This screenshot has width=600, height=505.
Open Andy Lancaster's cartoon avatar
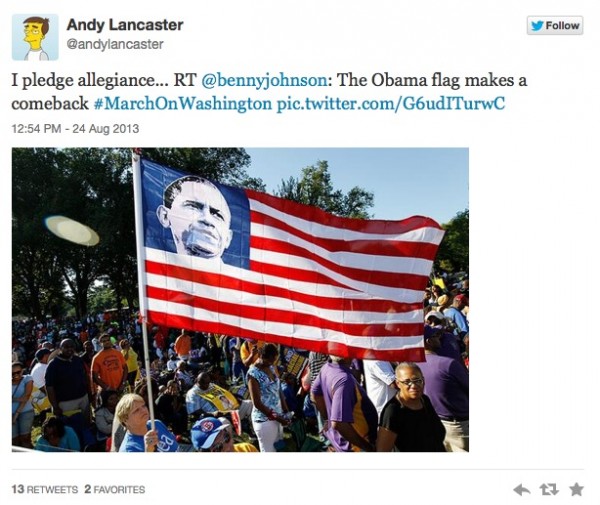click(35, 37)
